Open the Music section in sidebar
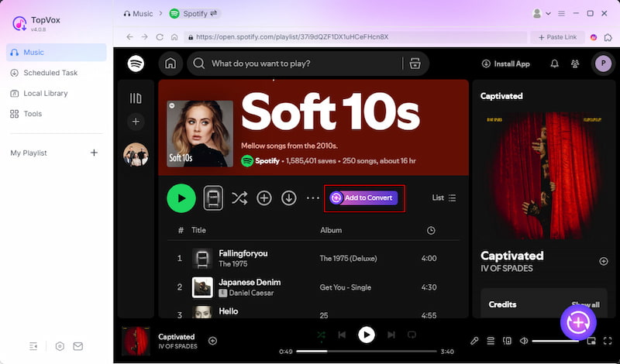Viewport: 620px width, 364px height. click(56, 52)
